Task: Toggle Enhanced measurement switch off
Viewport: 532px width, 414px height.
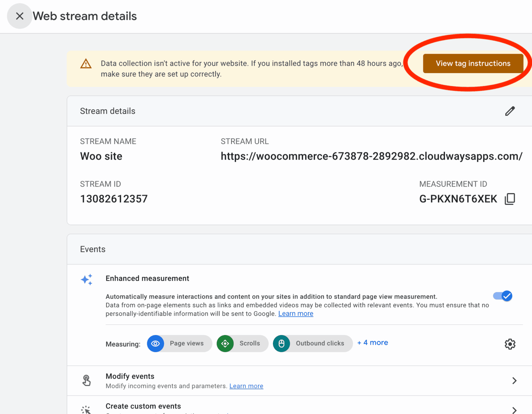Action: (503, 296)
